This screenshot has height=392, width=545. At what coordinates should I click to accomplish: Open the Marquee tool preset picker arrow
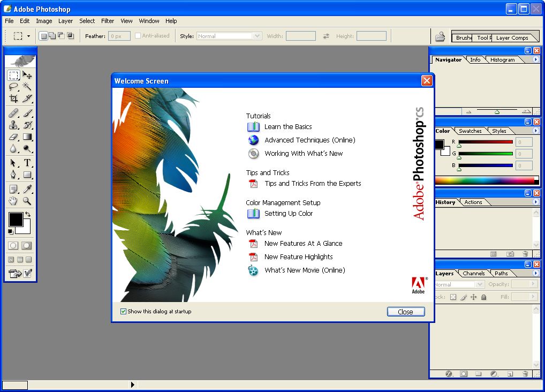pyautogui.click(x=29, y=36)
